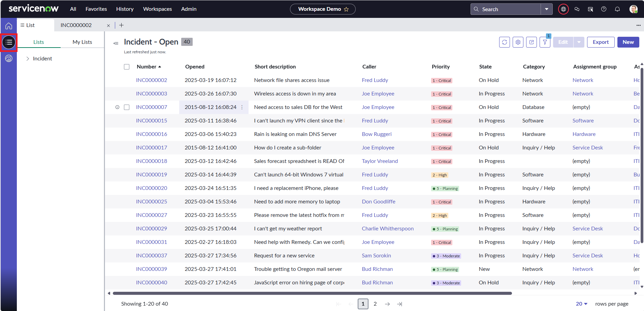Expand the Incident tree node
The height and width of the screenshot is (311, 644).
28,59
